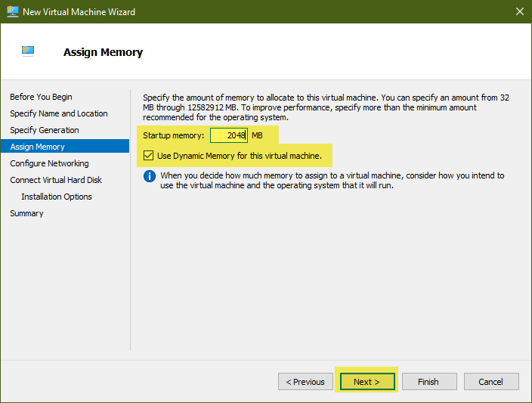Go to Summary step
The height and width of the screenshot is (403, 532).
[x=26, y=213]
